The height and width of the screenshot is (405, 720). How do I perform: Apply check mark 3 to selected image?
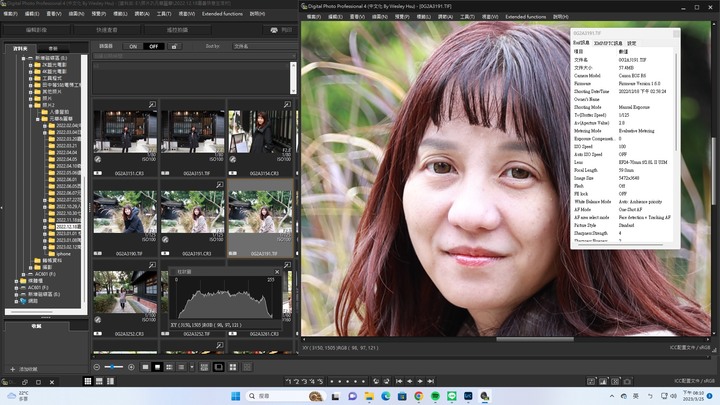coord(304,381)
